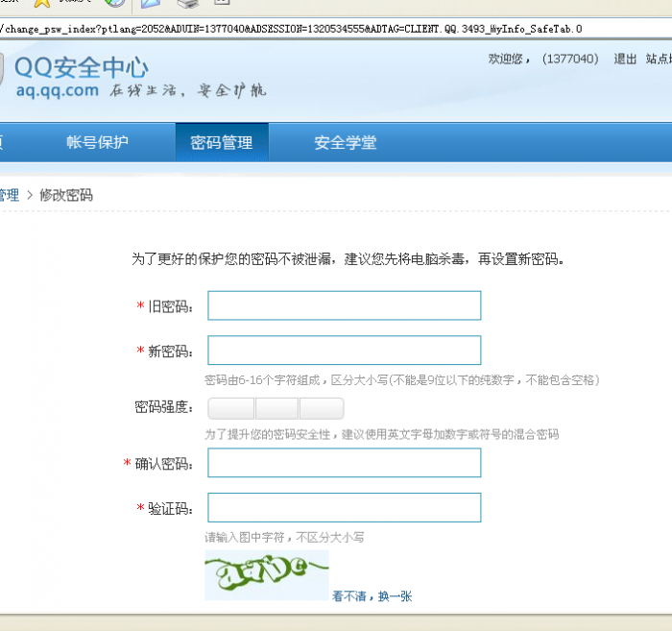672x631 pixels.
Task: Select the 密码管理 tab
Action: point(222,142)
